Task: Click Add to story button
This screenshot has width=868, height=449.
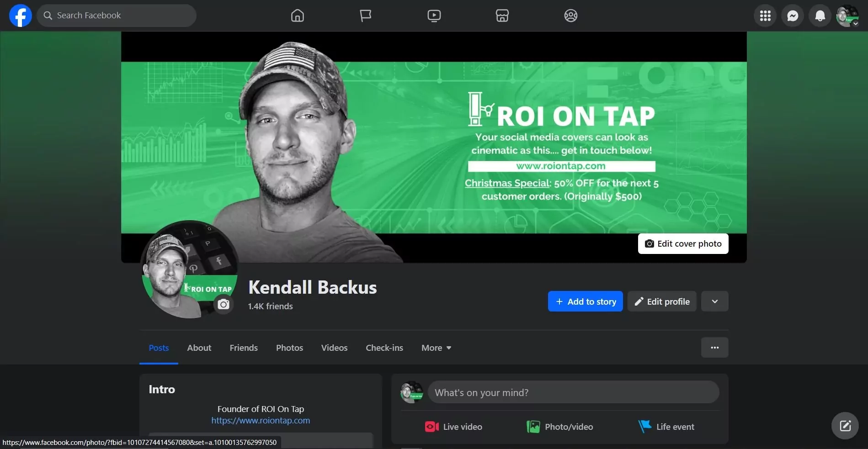Action: tap(585, 301)
